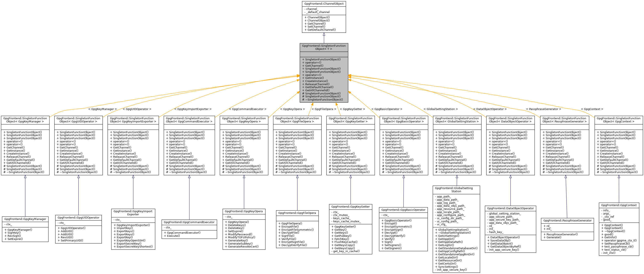
Task: Click the '< GpgBasicOperator >' edge label
Action: pos(387,109)
